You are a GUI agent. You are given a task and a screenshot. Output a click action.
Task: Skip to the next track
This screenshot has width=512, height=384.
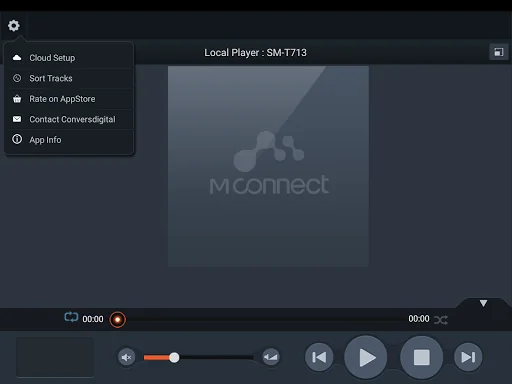(468, 357)
